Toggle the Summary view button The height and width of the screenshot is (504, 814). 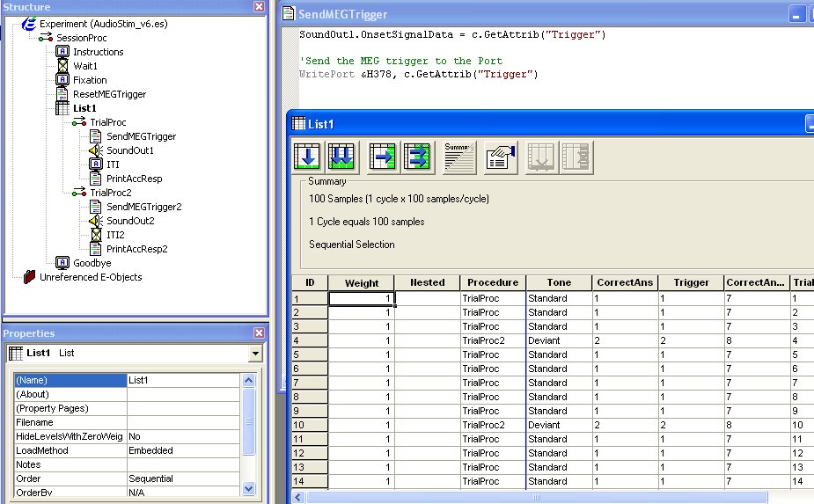pos(458,157)
